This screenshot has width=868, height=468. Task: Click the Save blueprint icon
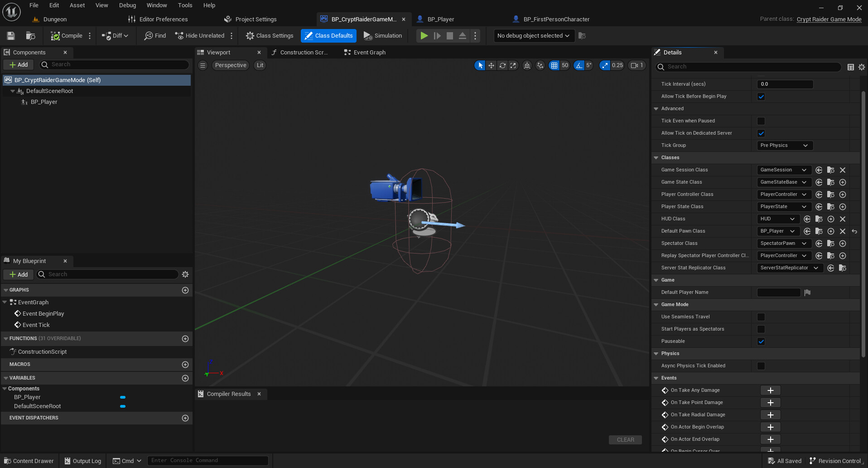coord(10,35)
